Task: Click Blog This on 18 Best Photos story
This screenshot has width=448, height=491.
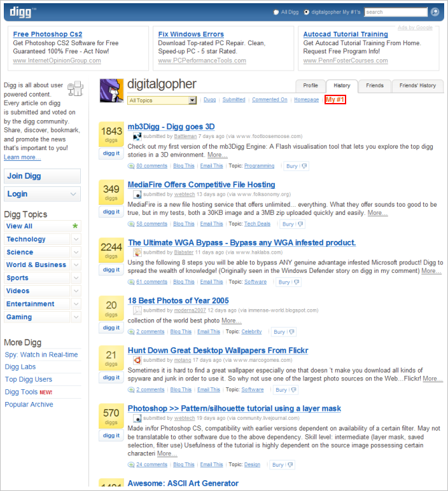Action: point(181,331)
